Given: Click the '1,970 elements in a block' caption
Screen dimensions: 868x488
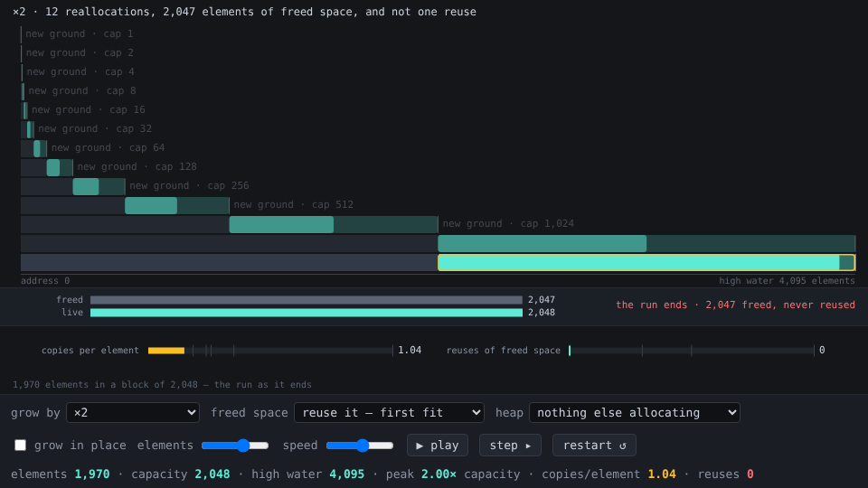Looking at the screenshot, I should (162, 385).
